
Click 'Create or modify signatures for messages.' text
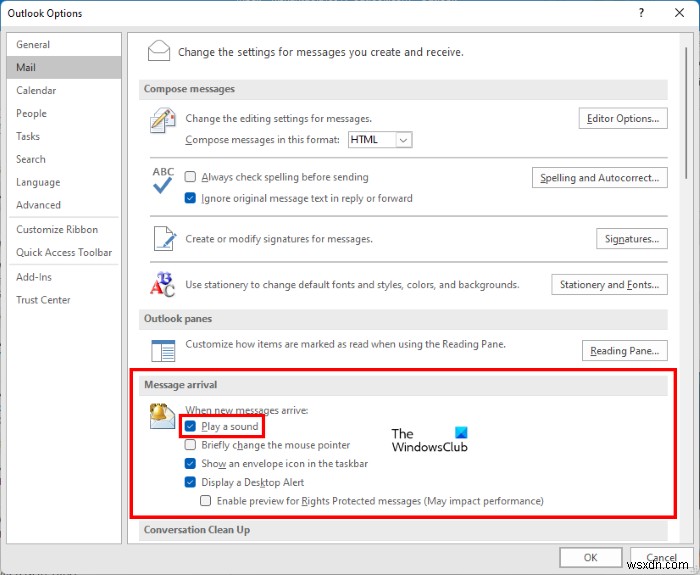point(279,239)
